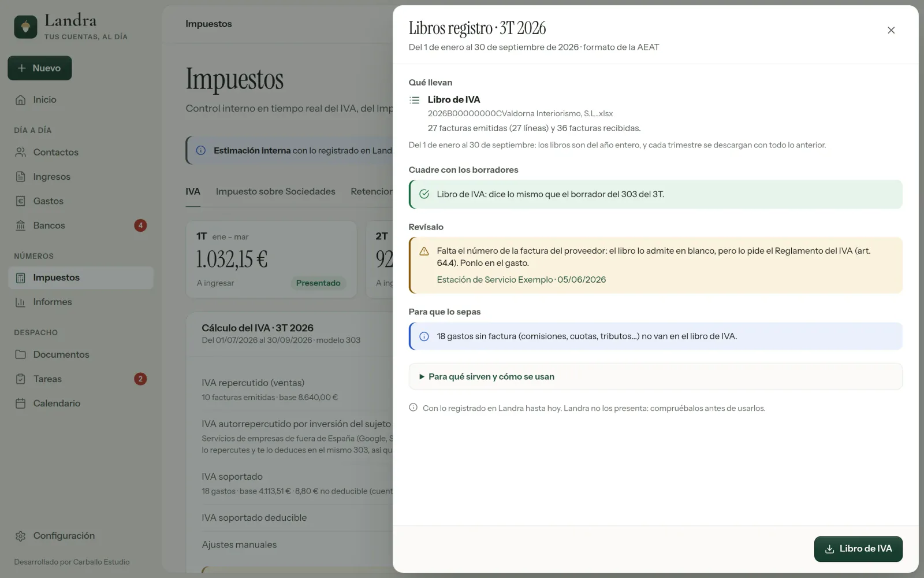924x578 pixels.
Task: Click the 1.032,15 € amount
Action: pos(232,260)
